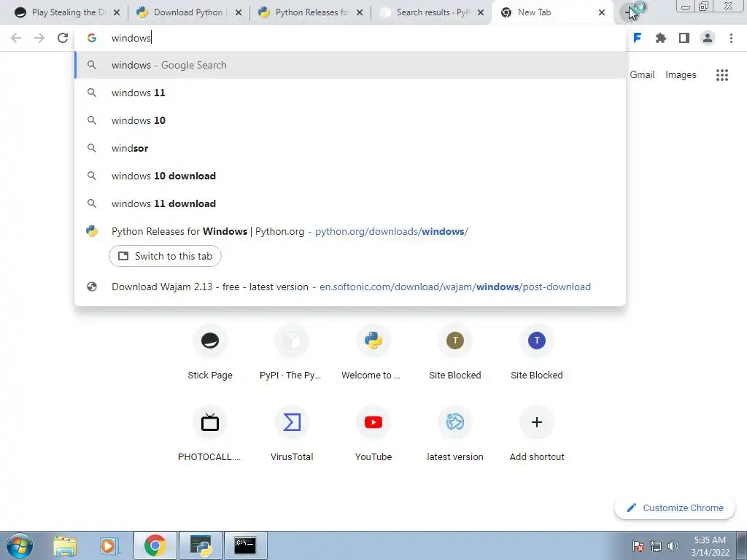Open the blue Site Blocked shortcut
Screen dimensions: 747x560
[537, 353]
